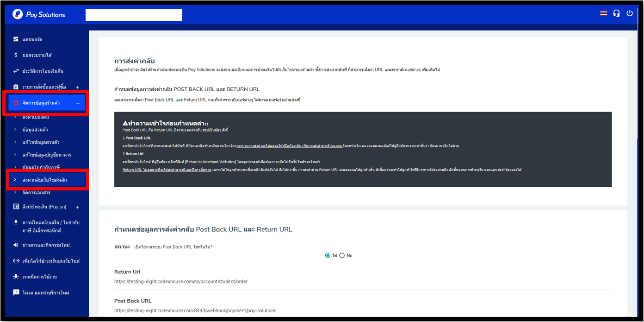Select the ใช่ radio button

pyautogui.click(x=328, y=255)
